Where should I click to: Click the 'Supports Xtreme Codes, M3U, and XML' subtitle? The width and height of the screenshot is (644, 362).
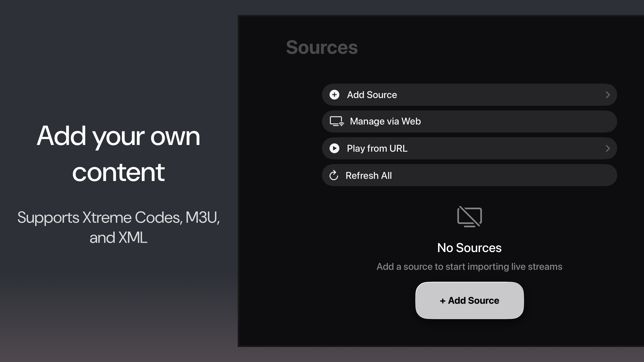[118, 227]
